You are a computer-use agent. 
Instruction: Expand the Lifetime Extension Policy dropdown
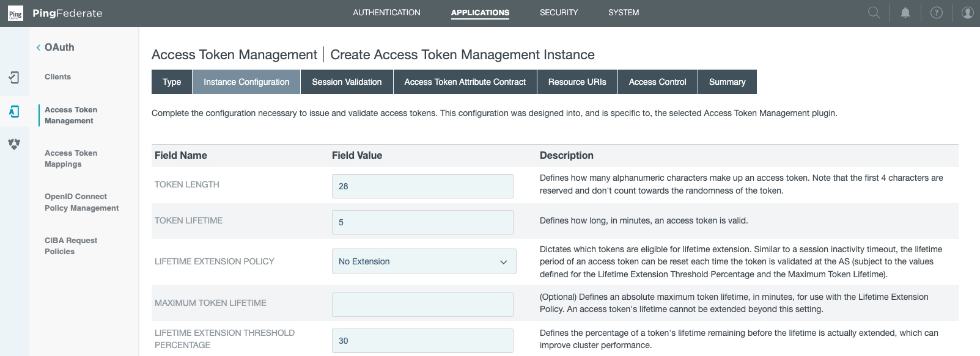coord(424,261)
